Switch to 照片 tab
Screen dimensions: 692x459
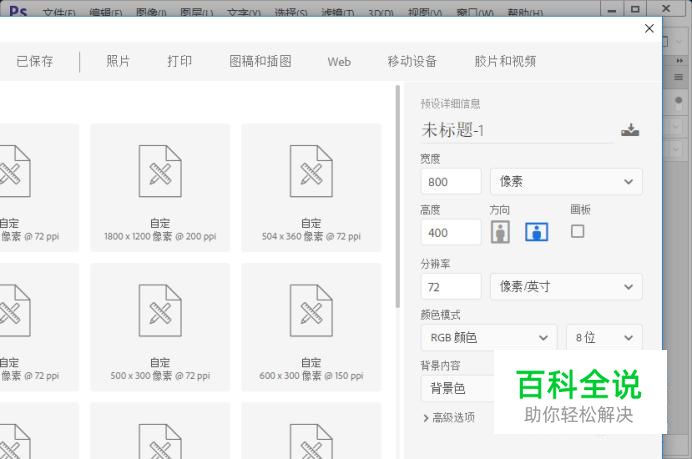point(118,61)
